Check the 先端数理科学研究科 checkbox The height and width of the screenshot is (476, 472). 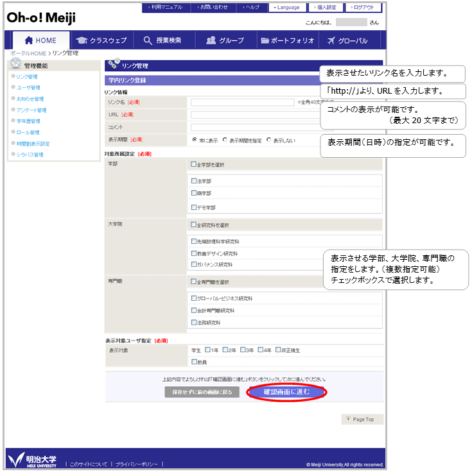[x=193, y=241]
